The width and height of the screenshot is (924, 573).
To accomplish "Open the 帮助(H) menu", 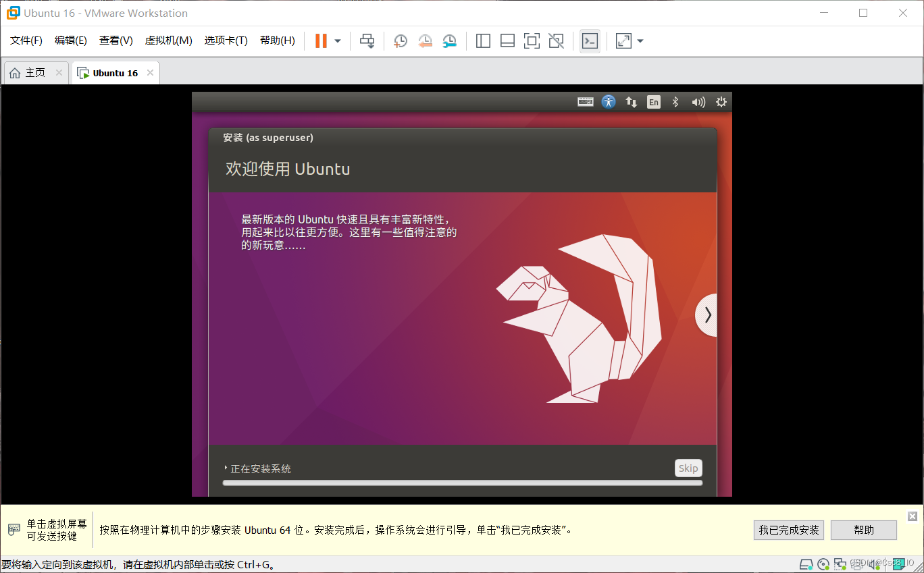I will [x=278, y=40].
